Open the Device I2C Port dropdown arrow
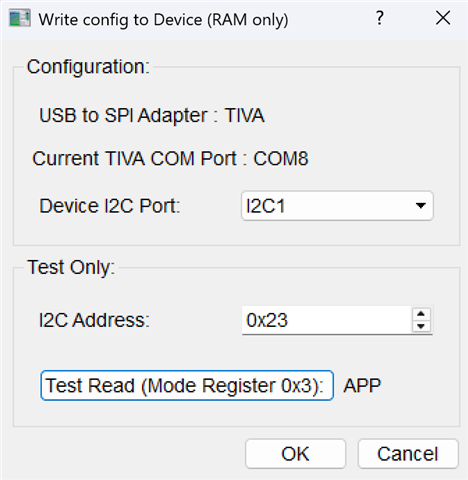The width and height of the screenshot is (468, 480). click(421, 206)
